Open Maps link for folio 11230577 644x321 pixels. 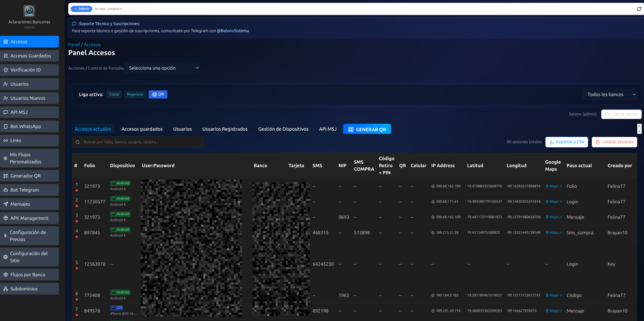(x=554, y=202)
